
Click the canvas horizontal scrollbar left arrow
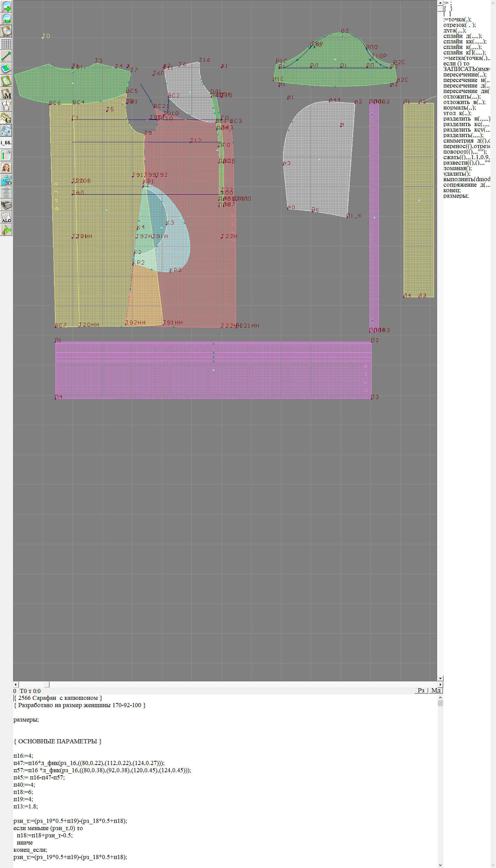pos(15,684)
